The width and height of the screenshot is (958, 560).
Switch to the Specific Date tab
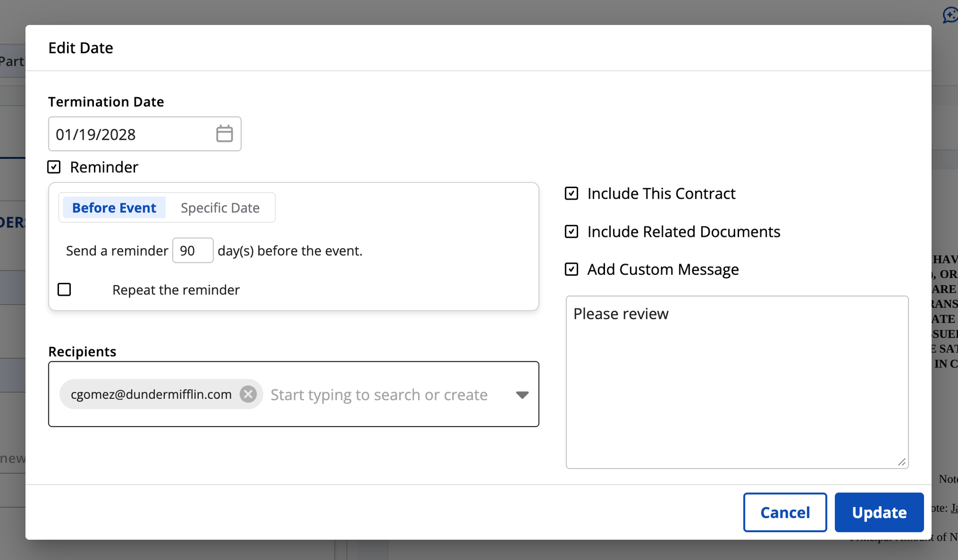tap(220, 208)
